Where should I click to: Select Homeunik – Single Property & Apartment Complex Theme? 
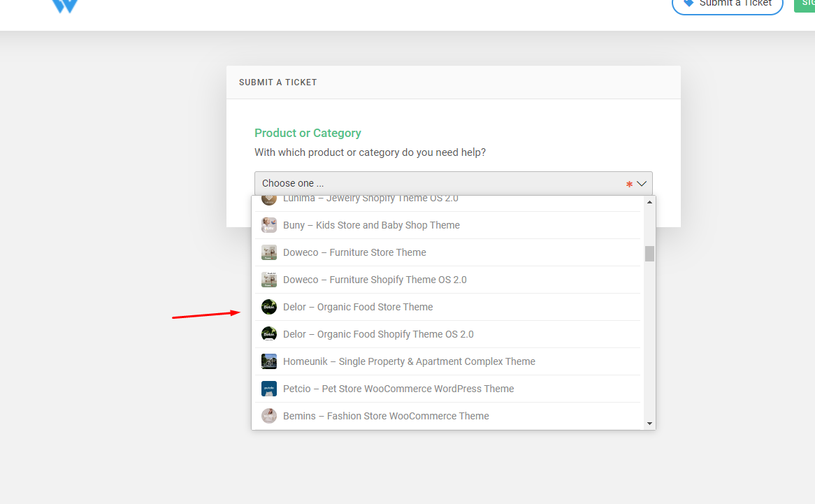tap(447, 361)
